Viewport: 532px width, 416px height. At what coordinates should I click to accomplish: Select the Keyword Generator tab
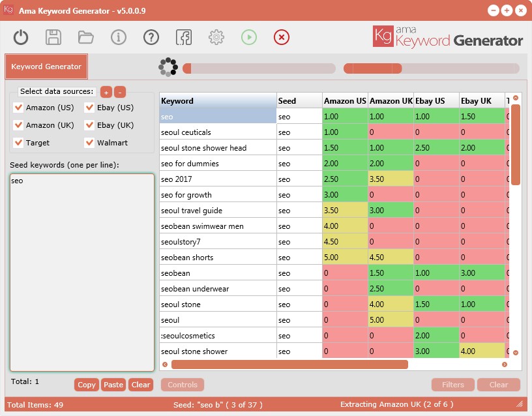pos(46,67)
